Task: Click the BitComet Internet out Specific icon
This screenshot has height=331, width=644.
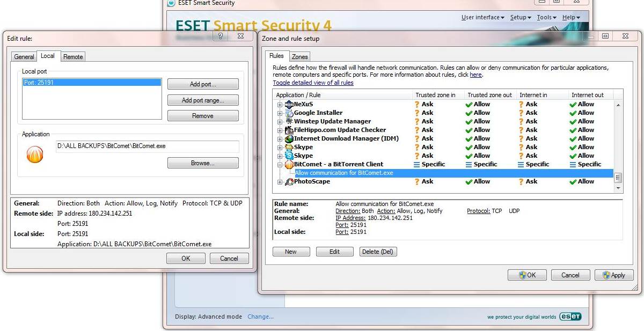Action: [x=573, y=164]
